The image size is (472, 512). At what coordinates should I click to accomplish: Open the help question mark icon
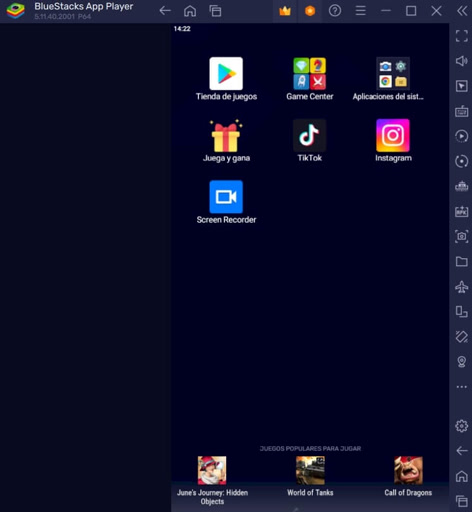point(335,11)
